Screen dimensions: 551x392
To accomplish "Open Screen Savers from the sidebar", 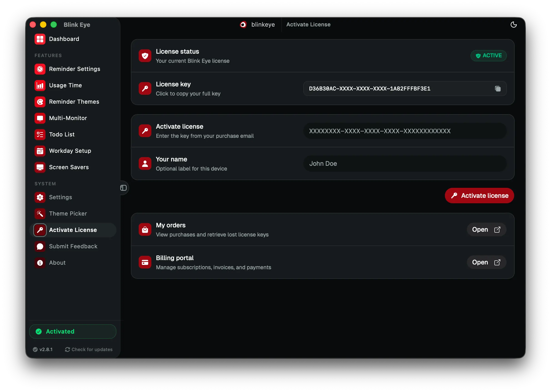I will [69, 168].
